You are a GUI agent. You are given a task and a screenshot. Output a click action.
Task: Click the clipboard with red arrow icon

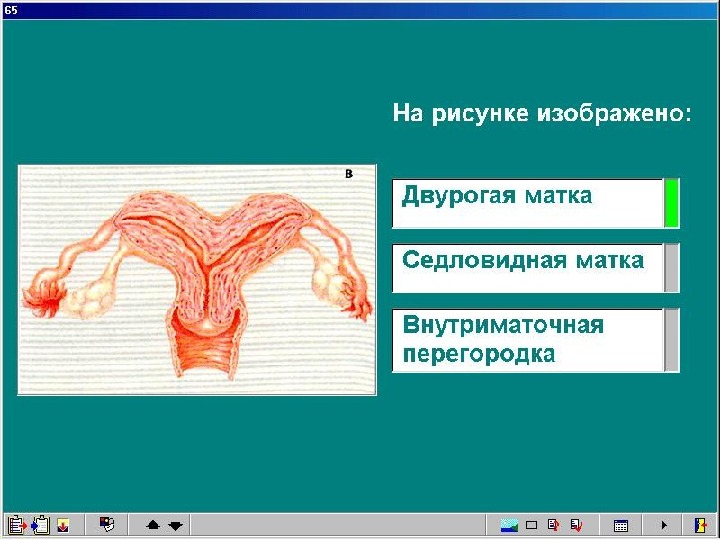[x=17, y=524]
